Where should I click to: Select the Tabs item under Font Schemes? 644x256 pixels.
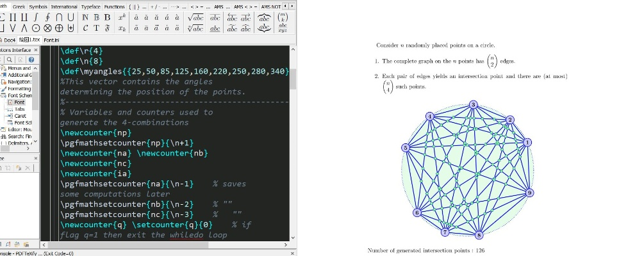(19, 109)
